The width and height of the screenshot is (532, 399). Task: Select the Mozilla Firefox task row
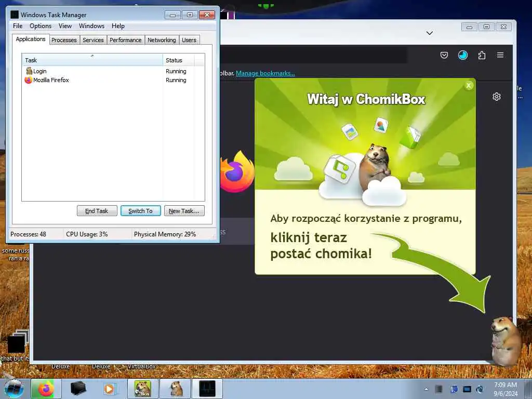pos(113,80)
